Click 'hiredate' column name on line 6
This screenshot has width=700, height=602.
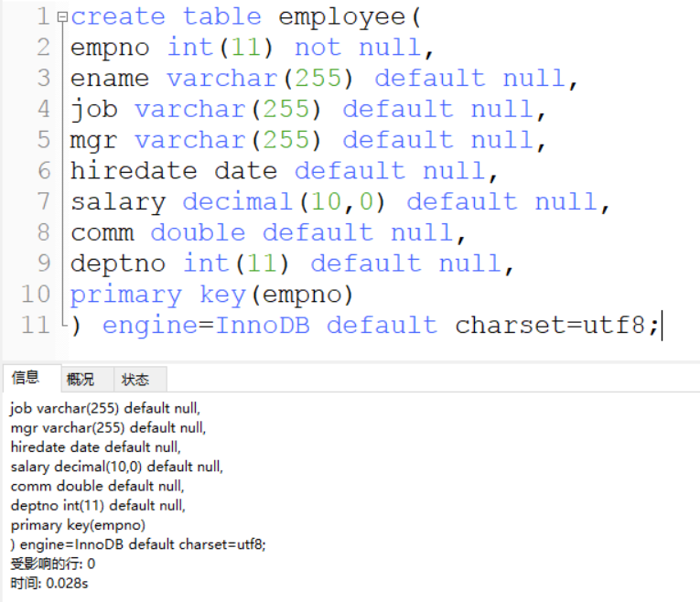(134, 171)
